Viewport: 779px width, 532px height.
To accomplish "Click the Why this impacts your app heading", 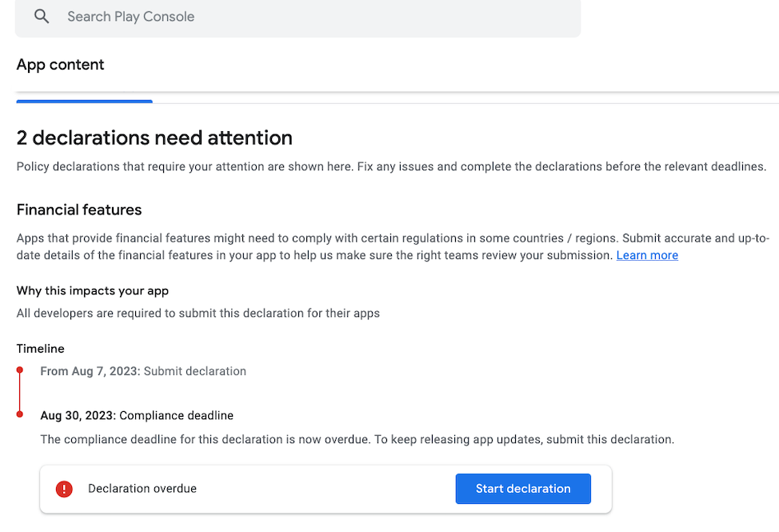I will coord(92,290).
